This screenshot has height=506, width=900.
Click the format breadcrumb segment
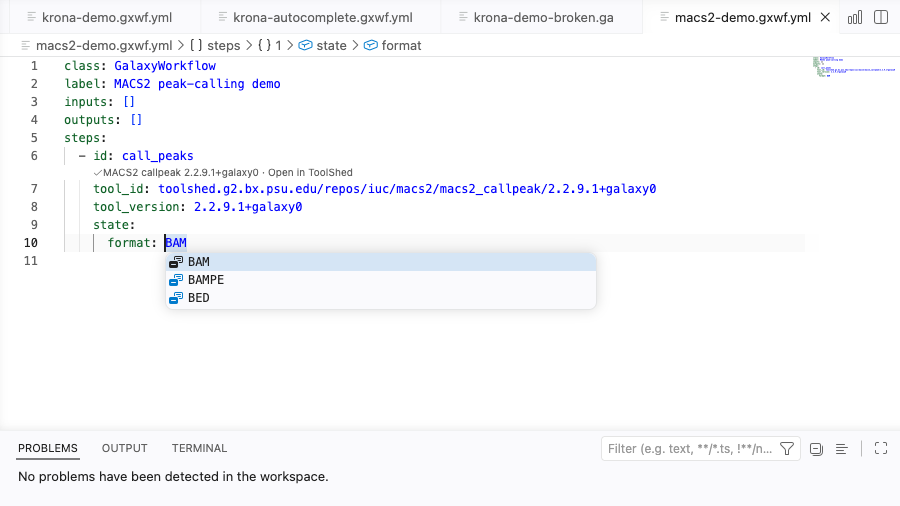click(x=401, y=45)
